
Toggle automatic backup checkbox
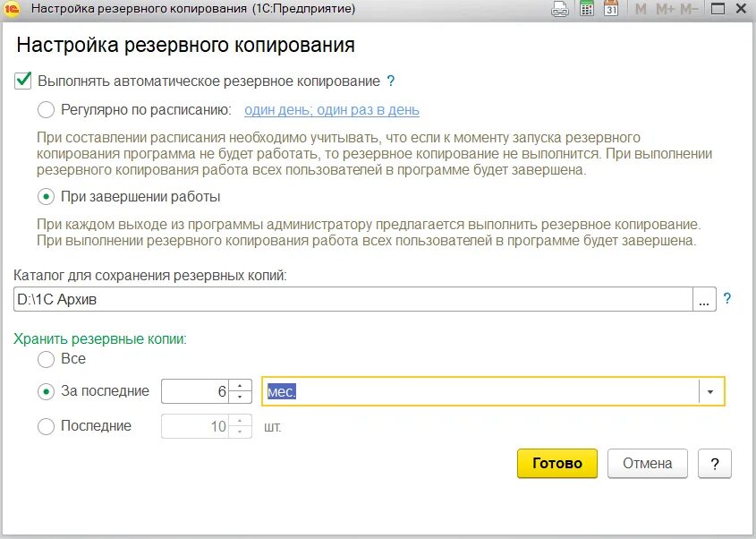pyautogui.click(x=22, y=81)
